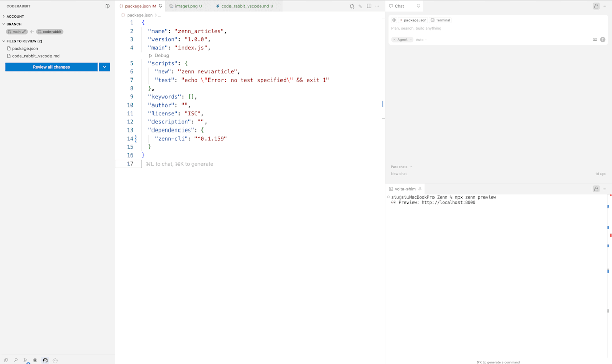Click the breadcrumb ellipsis after package.json
This screenshot has height=364, width=612.
coord(160,15)
